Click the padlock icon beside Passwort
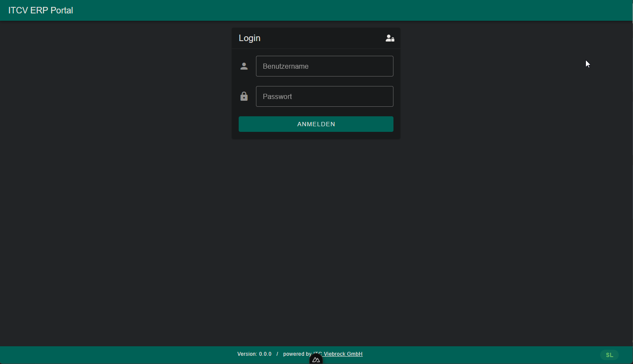The height and width of the screenshot is (364, 633). click(244, 96)
